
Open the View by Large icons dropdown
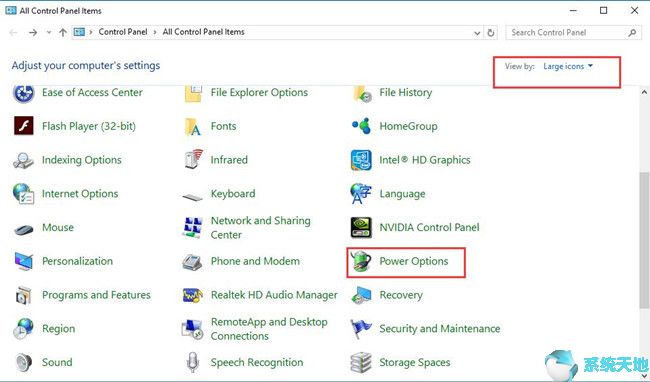pyautogui.click(x=568, y=66)
